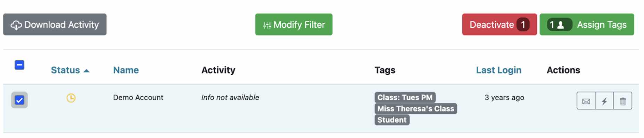Screen dimensions: 644x138
Task: Select the Student tag badge
Action: click(392, 120)
